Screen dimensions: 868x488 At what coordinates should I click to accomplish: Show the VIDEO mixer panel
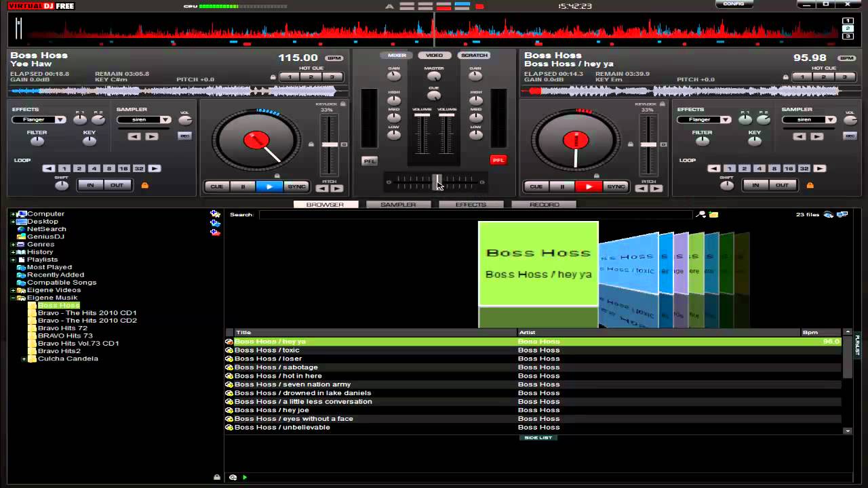(x=435, y=56)
